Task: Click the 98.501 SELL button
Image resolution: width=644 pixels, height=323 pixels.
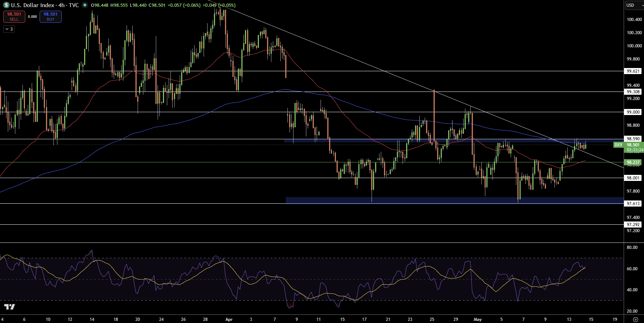Action: coord(14,16)
